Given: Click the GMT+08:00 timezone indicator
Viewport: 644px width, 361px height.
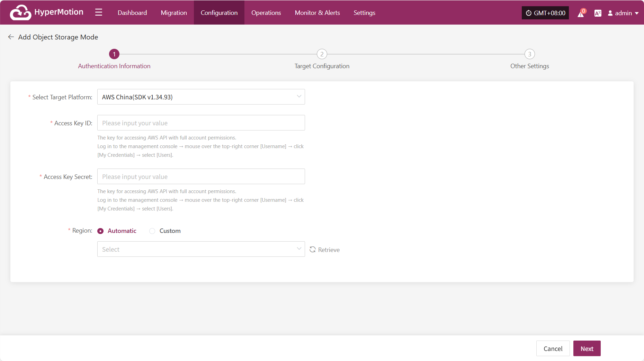Looking at the screenshot, I should [545, 13].
